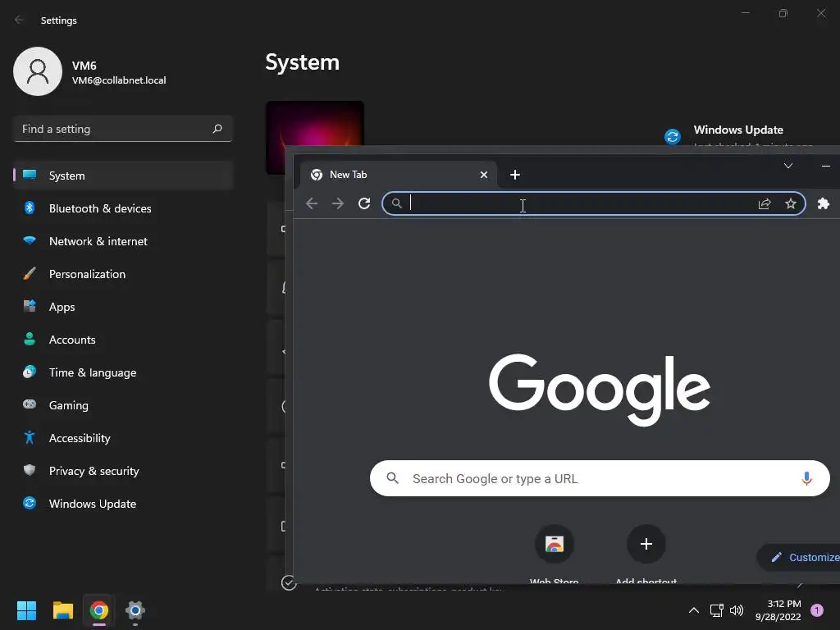The image size is (840, 630).
Task: Click the desktop wallpaper thumbnail in Settings
Action: pyautogui.click(x=315, y=123)
